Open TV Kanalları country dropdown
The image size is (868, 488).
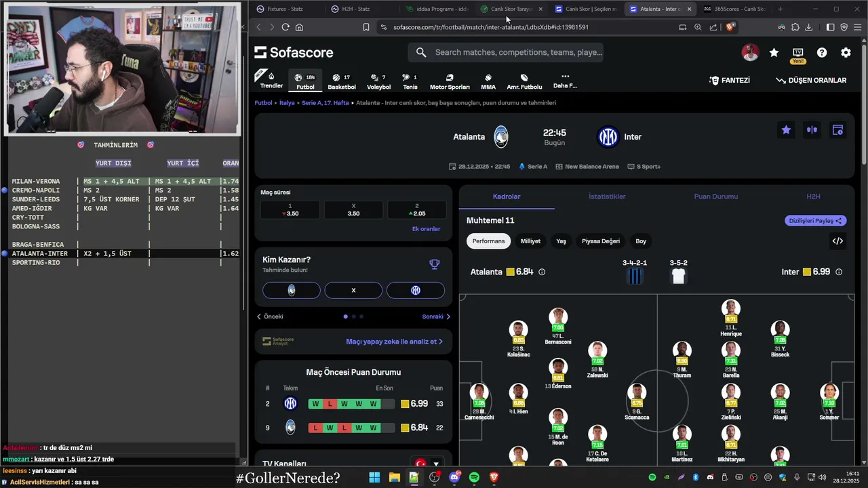pos(427,464)
